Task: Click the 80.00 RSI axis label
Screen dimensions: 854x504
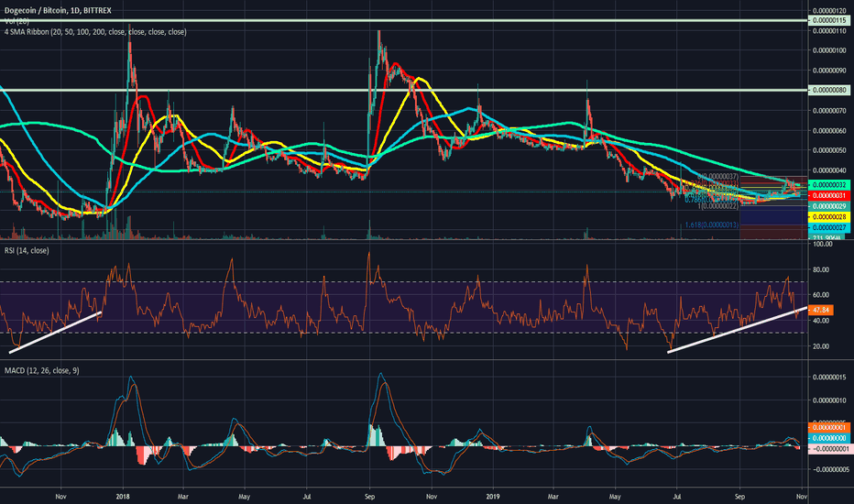Action: (x=821, y=269)
